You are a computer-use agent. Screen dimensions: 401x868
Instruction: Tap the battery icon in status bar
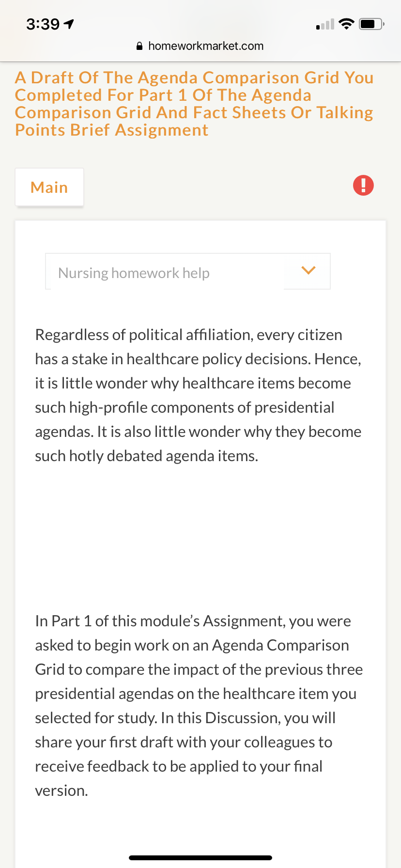tap(371, 24)
